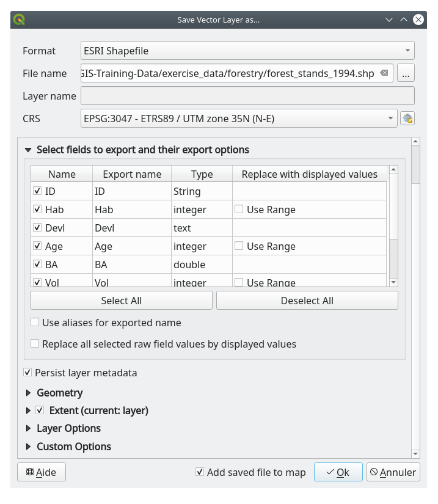Clear the file name text icon
The image size is (438, 504).
coord(384,73)
